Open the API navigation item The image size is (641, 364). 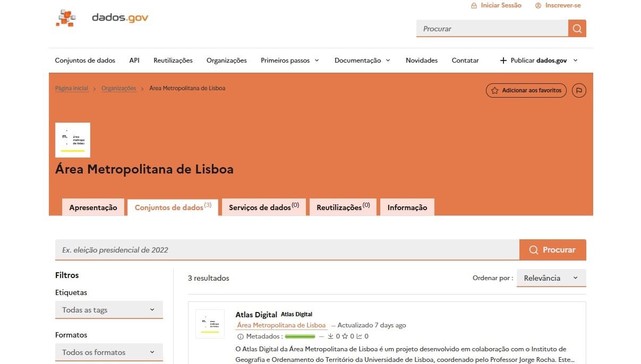[134, 60]
